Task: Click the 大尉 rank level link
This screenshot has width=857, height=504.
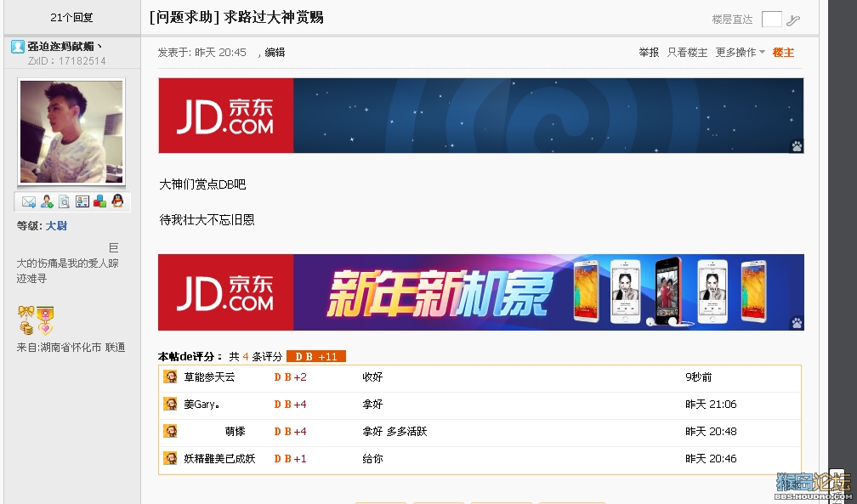Action: point(56,226)
